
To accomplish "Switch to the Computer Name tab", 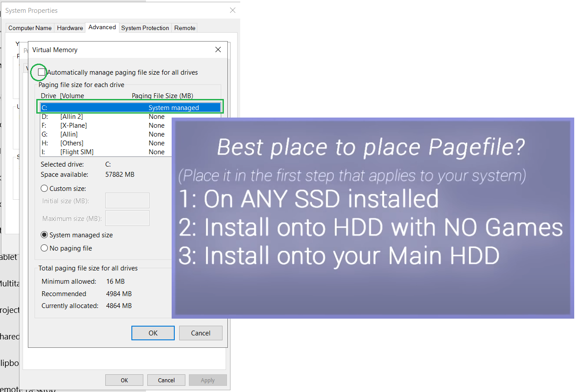I will [x=30, y=28].
